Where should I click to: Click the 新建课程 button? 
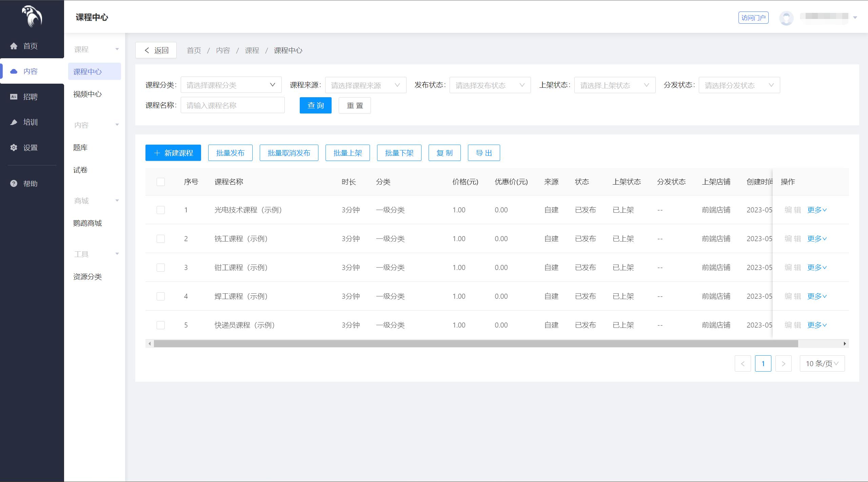(173, 152)
